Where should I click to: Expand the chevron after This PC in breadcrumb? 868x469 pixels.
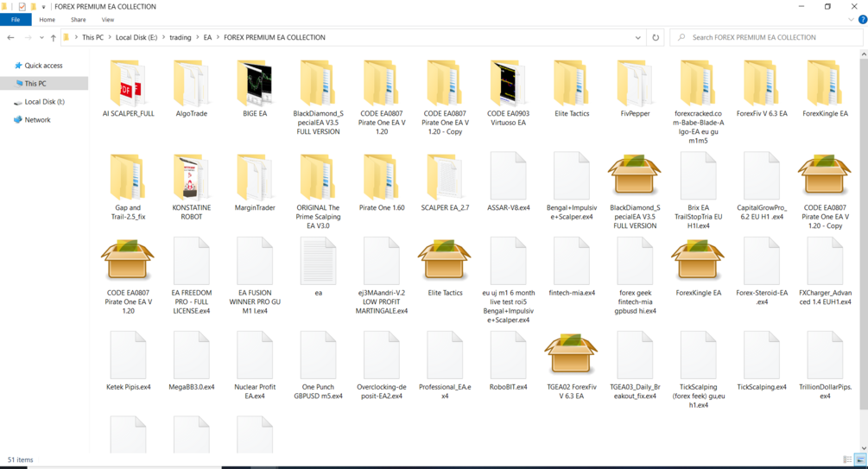click(x=110, y=38)
